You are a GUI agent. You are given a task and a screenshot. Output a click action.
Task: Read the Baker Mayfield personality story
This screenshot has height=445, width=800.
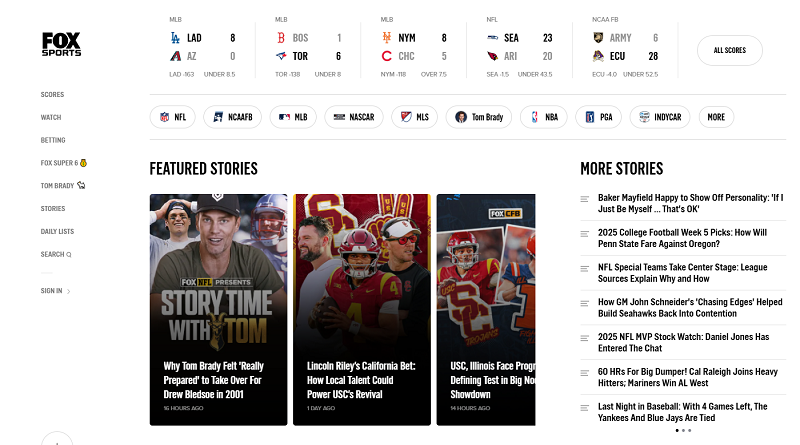coord(689,204)
